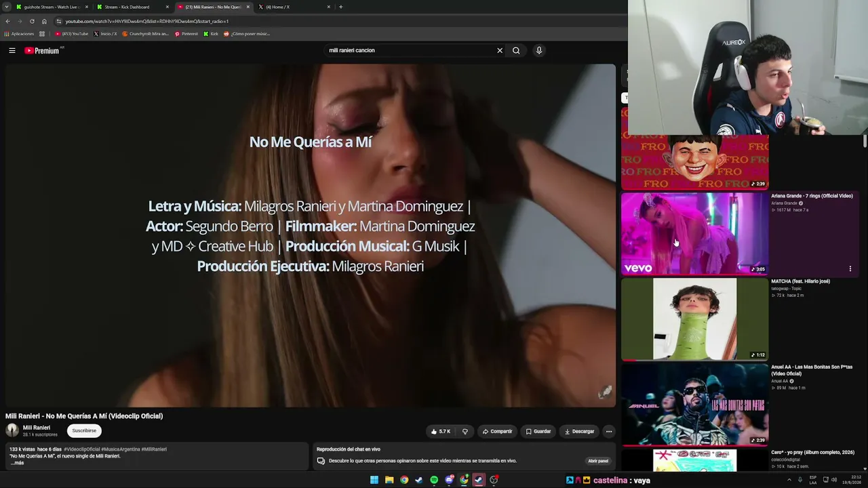Viewport: 868px width, 488px height.
Task: Go back with the browser back arrow
Action: (7, 21)
